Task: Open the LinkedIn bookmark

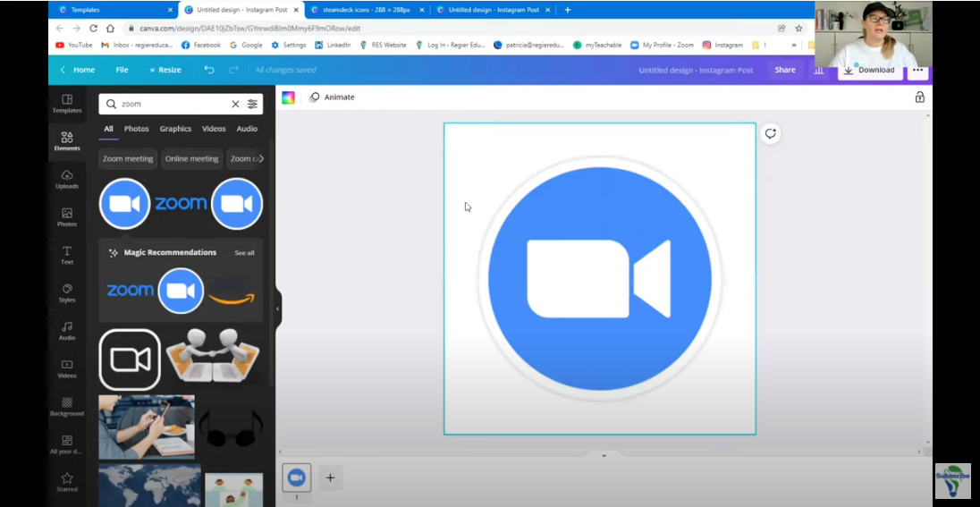Action: click(x=334, y=45)
